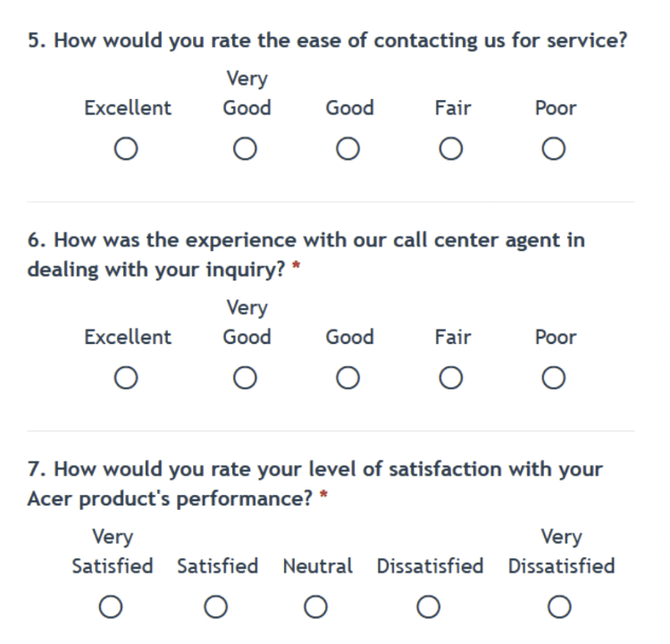Pick Neutral for Acer product satisfaction
670x644 pixels.
tap(315, 606)
